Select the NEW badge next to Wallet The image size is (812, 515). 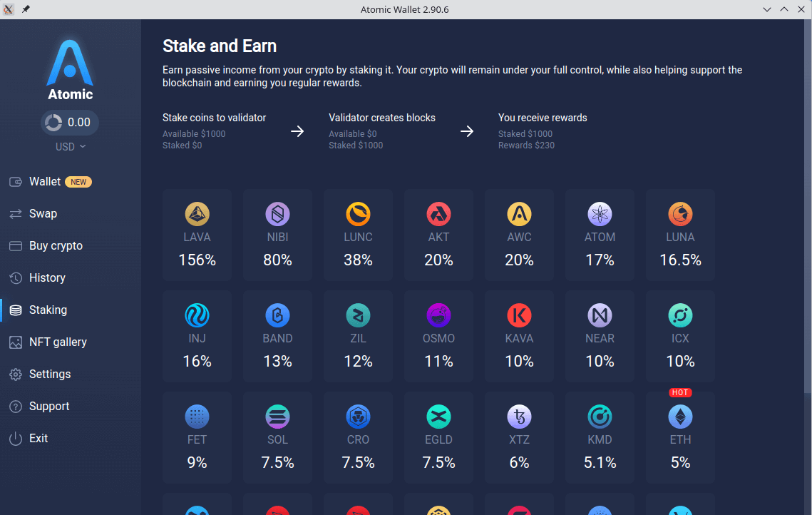click(x=78, y=181)
